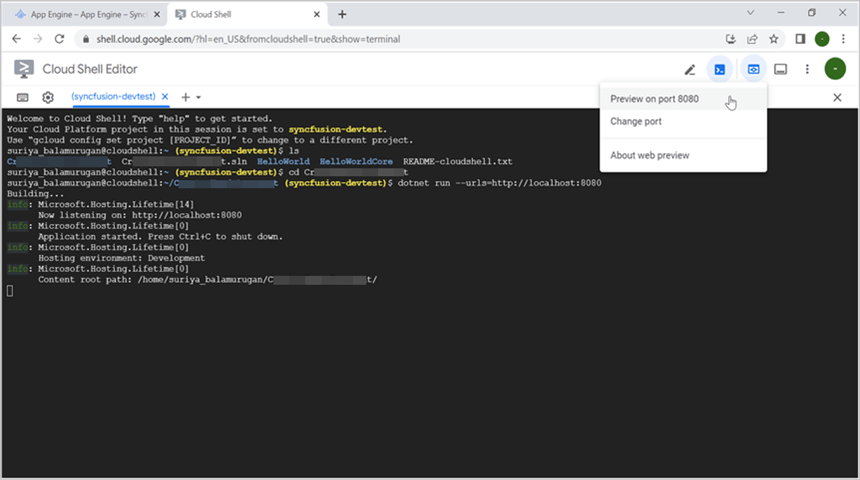Open Chrome three-dot menu
This screenshot has width=860, height=480.
pyautogui.click(x=844, y=39)
